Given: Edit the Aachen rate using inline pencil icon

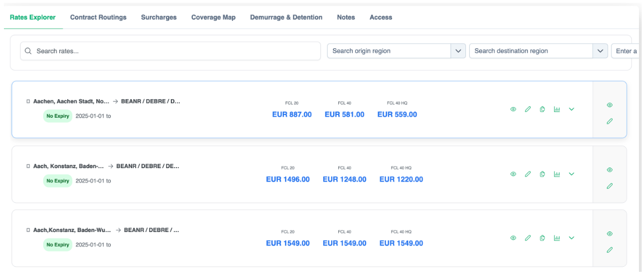Looking at the screenshot, I should pyautogui.click(x=528, y=109).
